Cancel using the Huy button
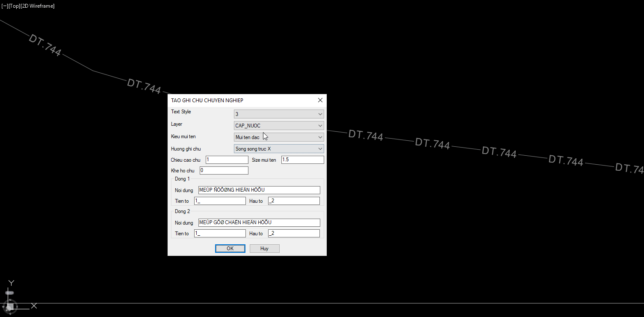The height and width of the screenshot is (317, 644). [x=264, y=249]
